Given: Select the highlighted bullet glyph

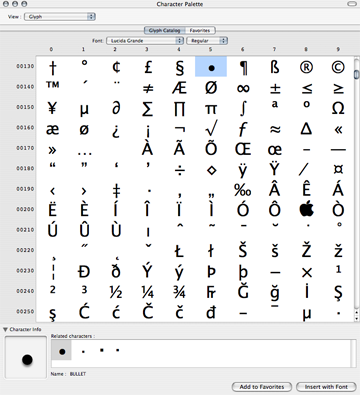Looking at the screenshot, I should [x=211, y=67].
